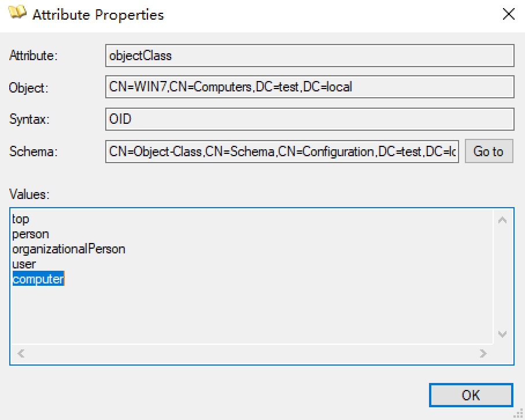Close the Attribute Properties dialog
Viewport: 525px width, 420px height.
[509, 14]
